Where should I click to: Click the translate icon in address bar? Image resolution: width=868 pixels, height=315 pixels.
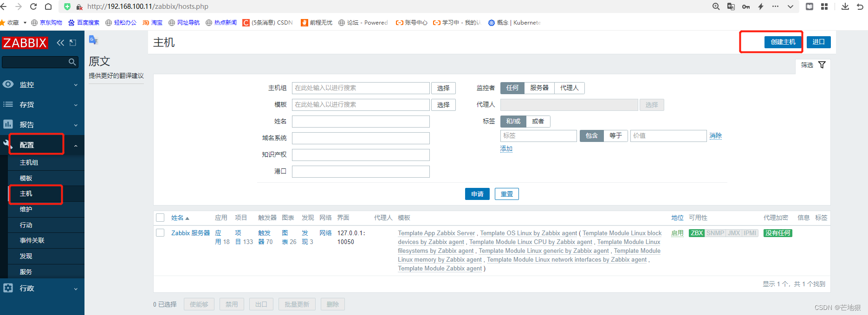[731, 6]
